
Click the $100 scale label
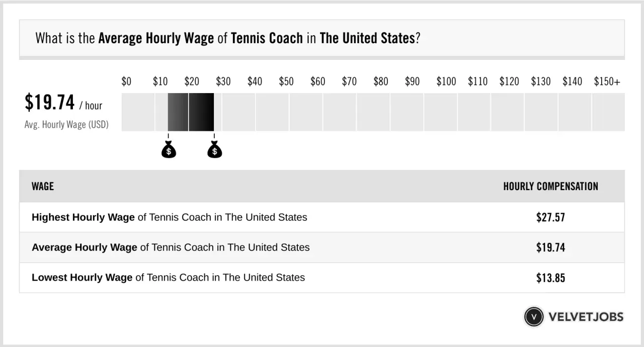tap(446, 81)
